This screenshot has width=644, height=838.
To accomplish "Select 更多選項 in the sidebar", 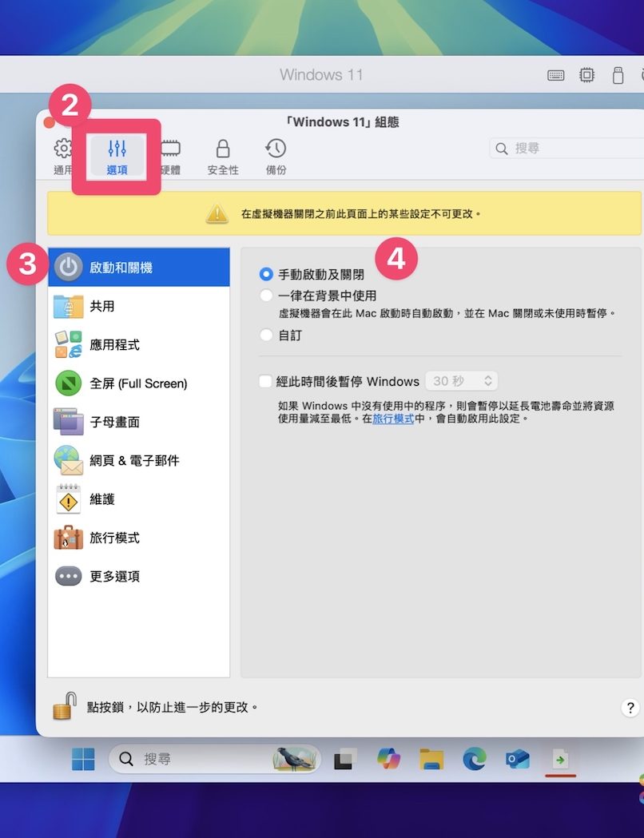I will coord(114,576).
